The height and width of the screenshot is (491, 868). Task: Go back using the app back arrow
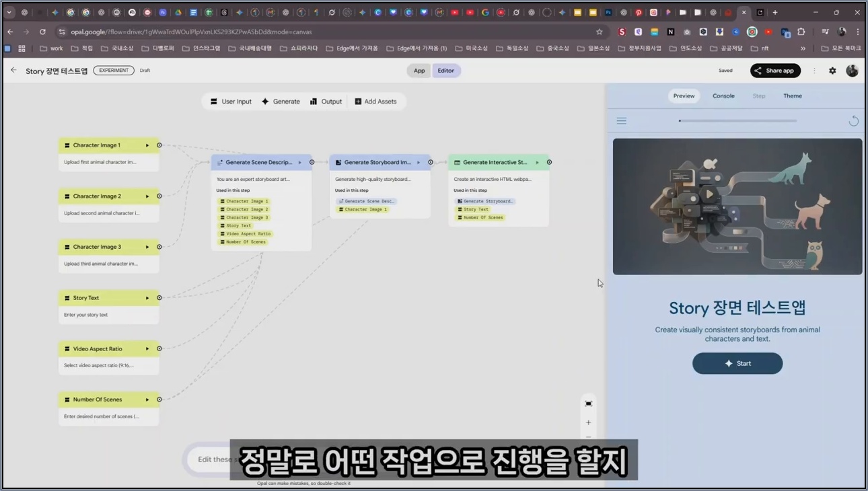[x=13, y=70]
